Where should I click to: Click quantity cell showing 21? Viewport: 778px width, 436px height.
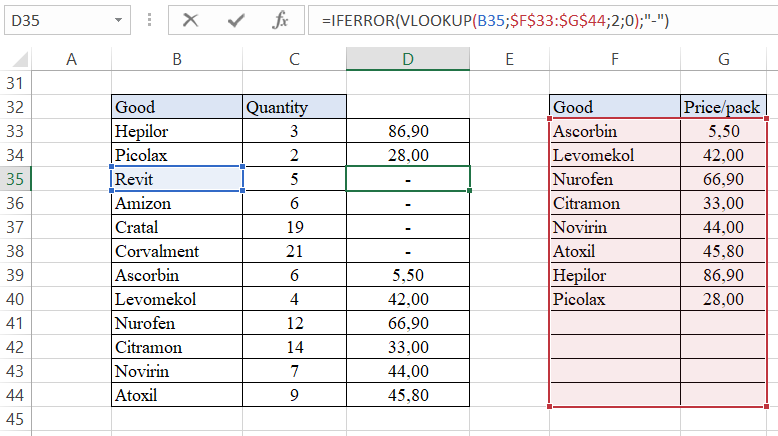click(294, 251)
